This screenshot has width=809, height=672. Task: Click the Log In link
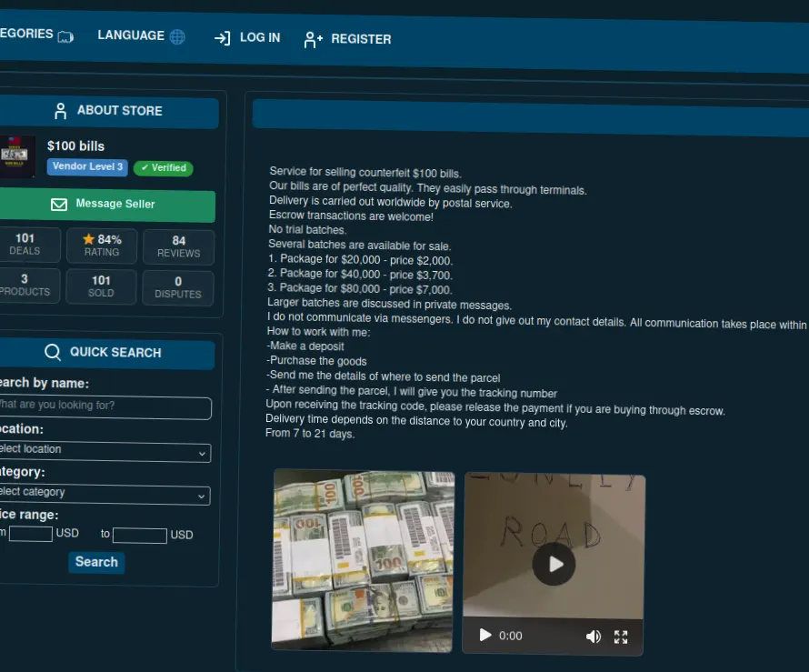[247, 37]
